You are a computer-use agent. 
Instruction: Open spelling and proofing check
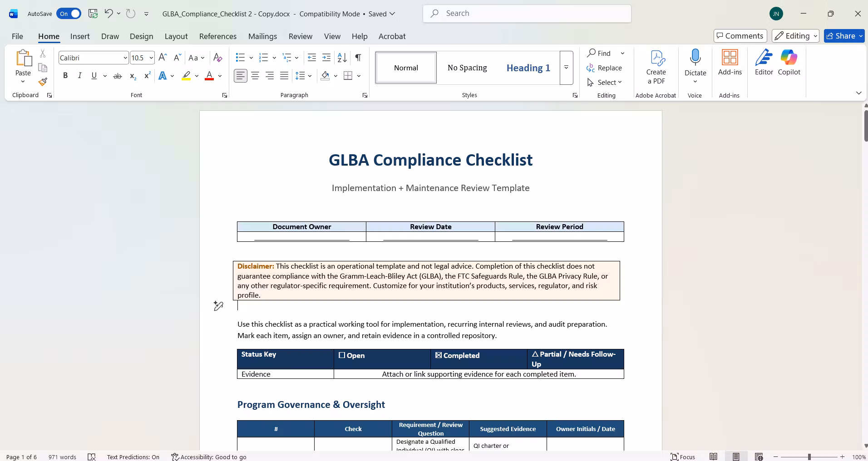(x=92, y=457)
